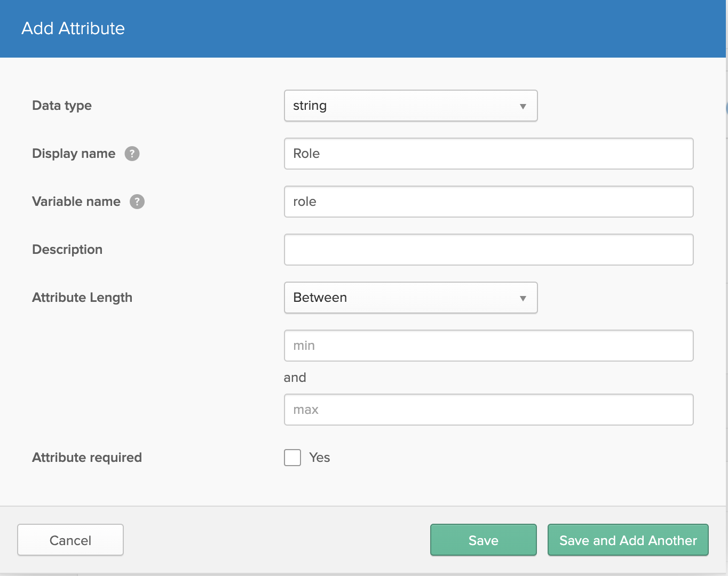728x576 pixels.
Task: Click the Variable name label text
Action: 76,202
